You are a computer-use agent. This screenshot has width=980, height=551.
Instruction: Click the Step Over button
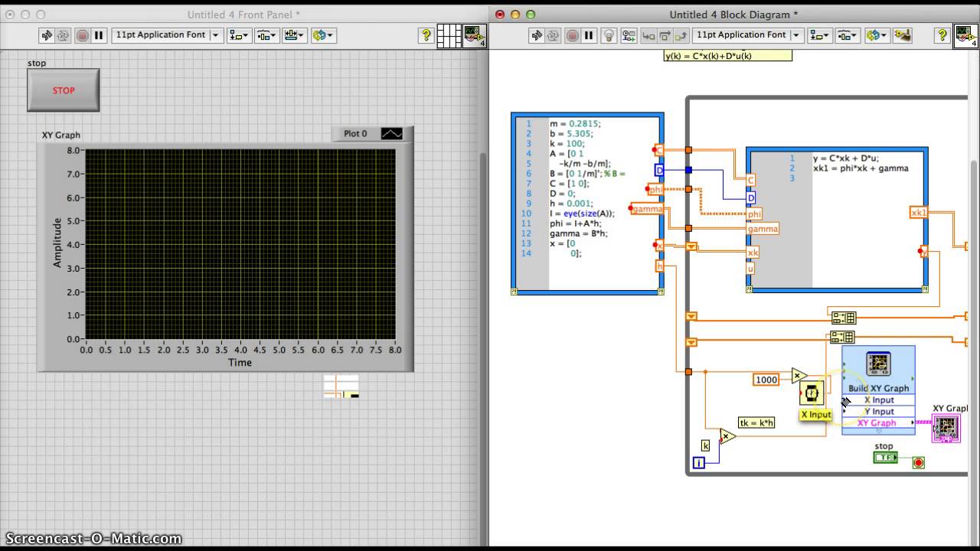click(664, 35)
